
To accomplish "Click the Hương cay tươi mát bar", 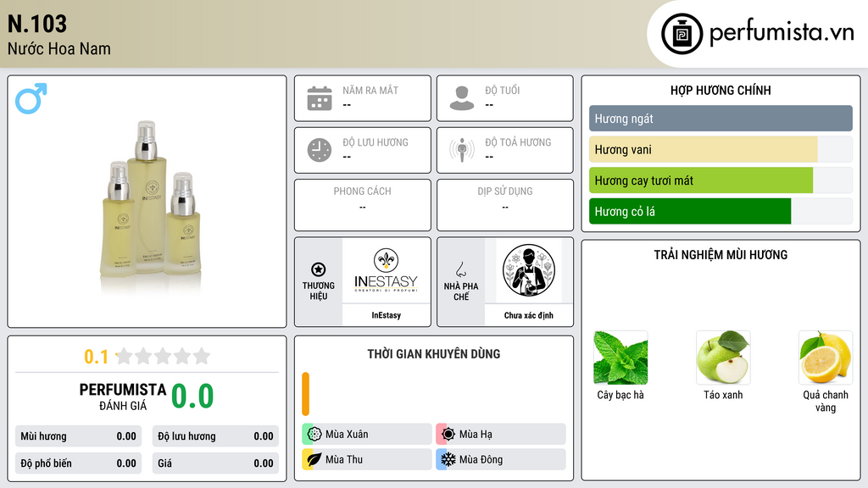I will click(x=701, y=180).
